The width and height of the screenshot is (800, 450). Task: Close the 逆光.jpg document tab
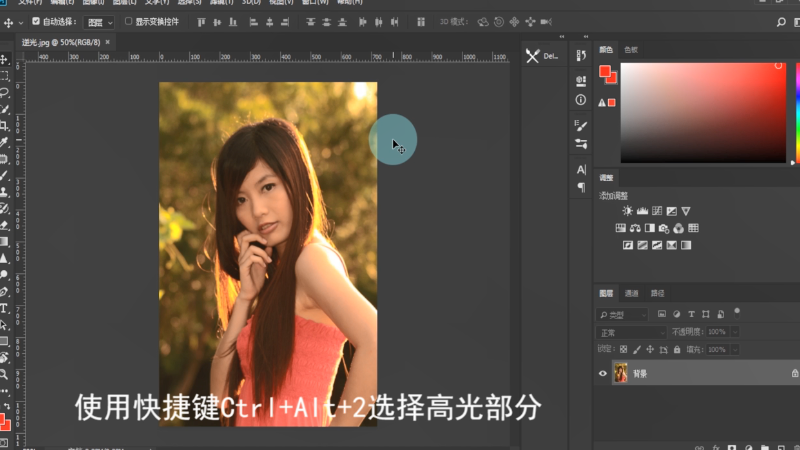[x=108, y=42]
